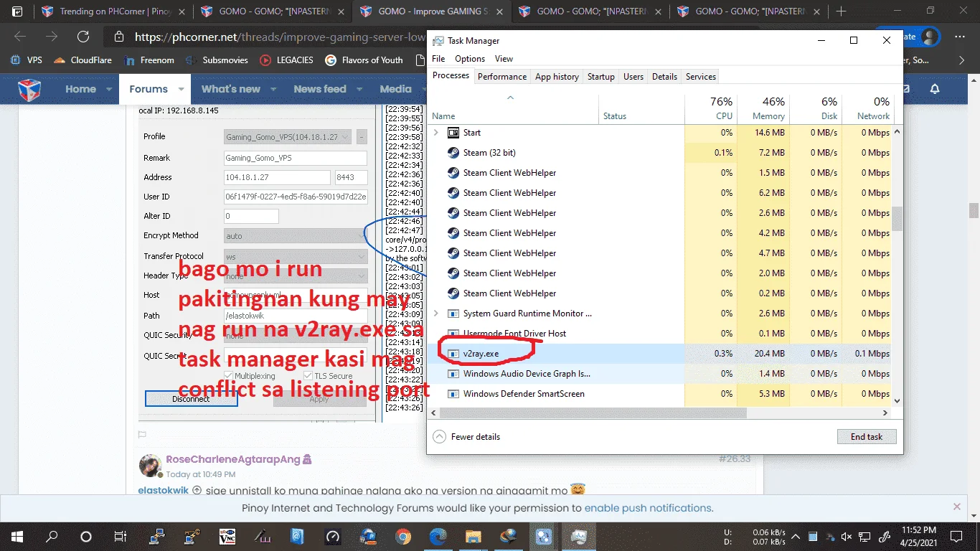980x551 pixels.
Task: Open the Forums dropdown arrow
Action: [181, 90]
